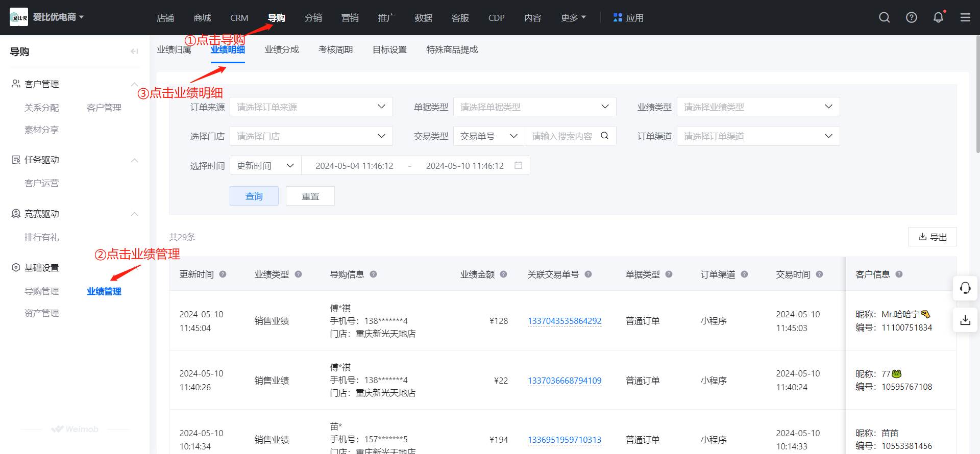The image size is (980, 454).
Task: Click help icon next to 交易时间 header
Action: click(x=819, y=274)
